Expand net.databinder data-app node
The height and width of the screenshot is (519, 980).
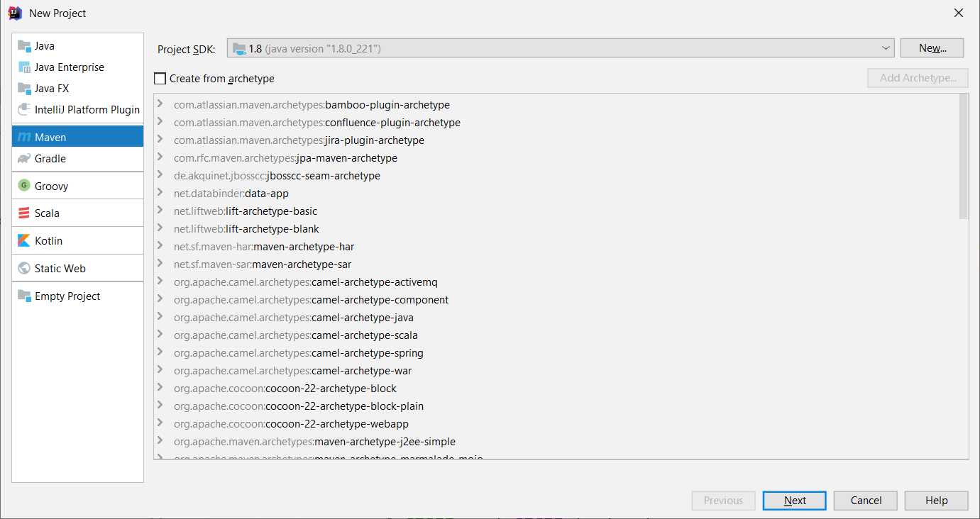click(160, 193)
